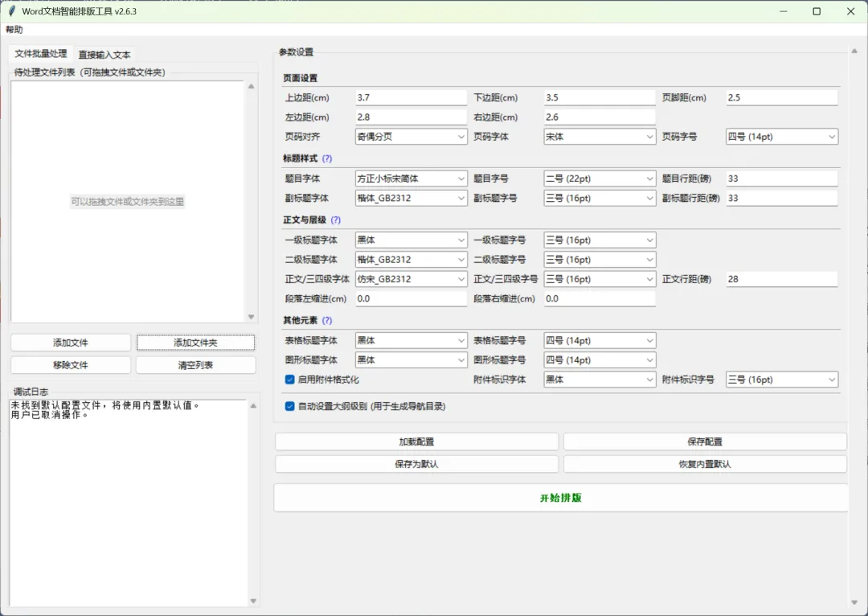Click the 恢复内置默认 button
The image size is (868, 616).
pyautogui.click(x=705, y=464)
